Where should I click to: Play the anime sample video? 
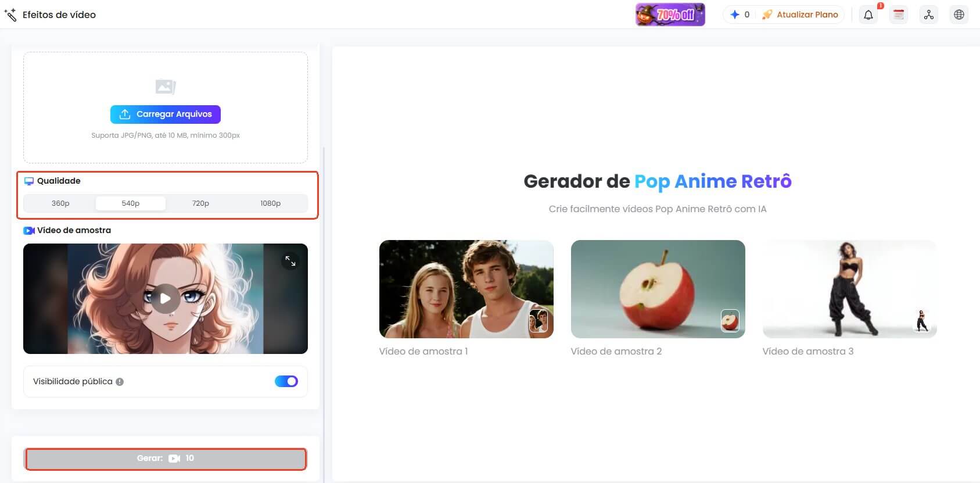click(x=166, y=298)
